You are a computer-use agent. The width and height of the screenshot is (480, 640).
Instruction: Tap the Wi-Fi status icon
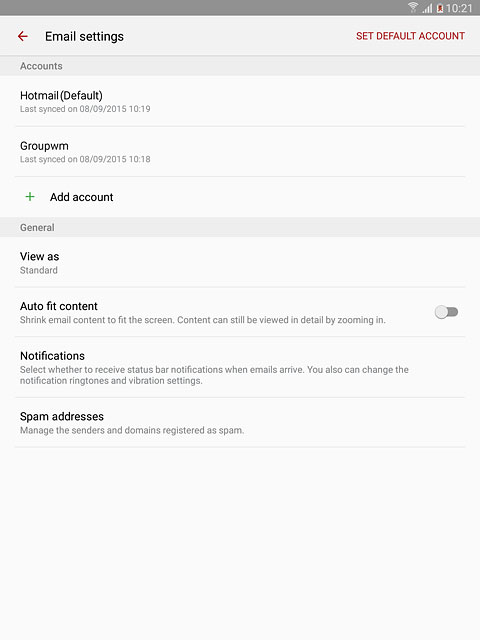pyautogui.click(x=413, y=7)
